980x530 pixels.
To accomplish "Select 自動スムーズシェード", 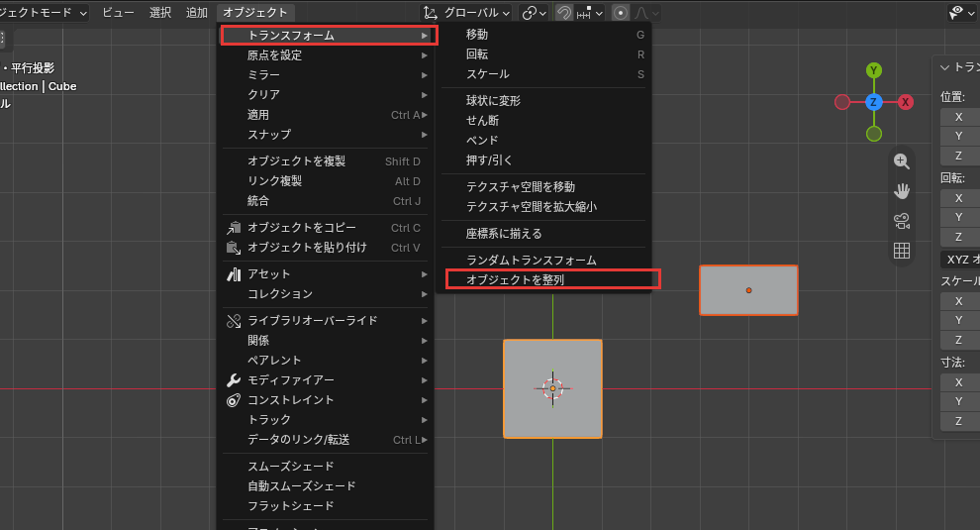I will [325, 486].
